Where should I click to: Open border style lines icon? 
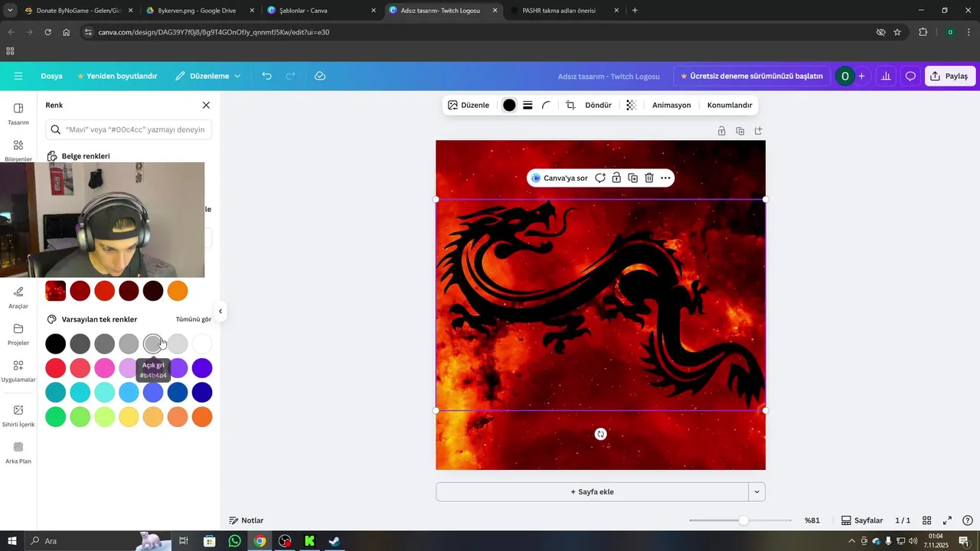coord(528,105)
